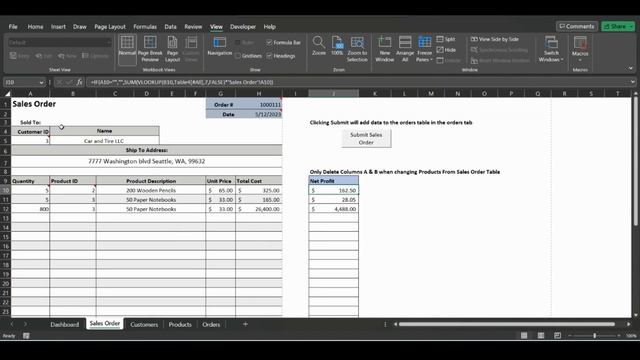Toggle Formula Bar checkbox

269,42
